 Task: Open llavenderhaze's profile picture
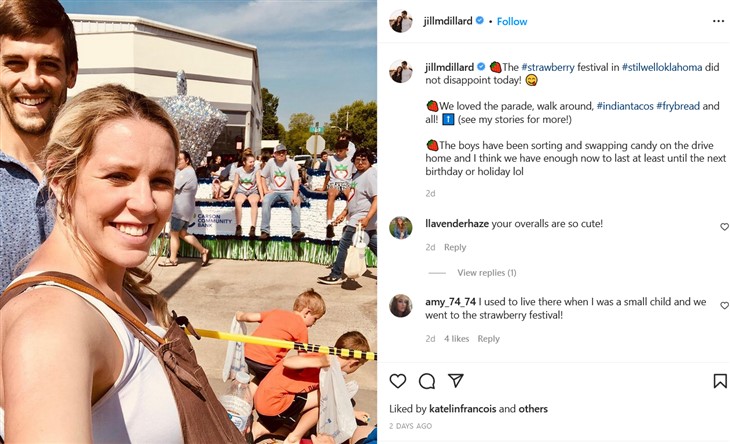click(401, 228)
